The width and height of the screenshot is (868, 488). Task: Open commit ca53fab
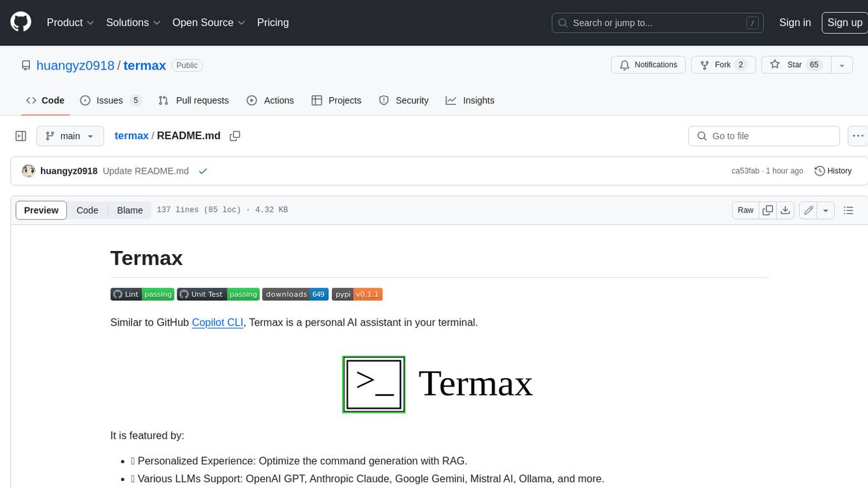(x=745, y=171)
